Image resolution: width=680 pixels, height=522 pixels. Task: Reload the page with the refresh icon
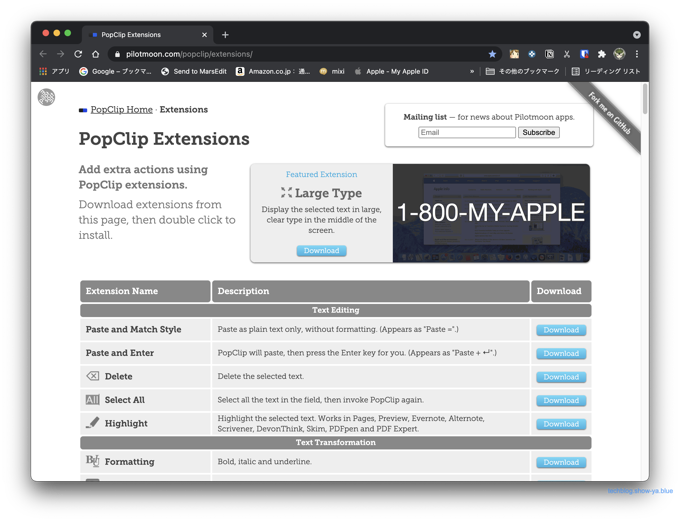pos(78,54)
